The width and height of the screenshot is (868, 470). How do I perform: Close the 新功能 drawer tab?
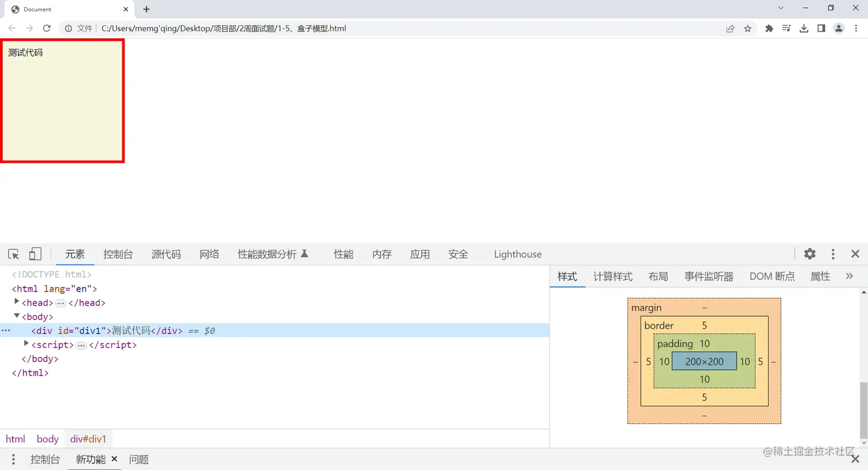(114, 459)
